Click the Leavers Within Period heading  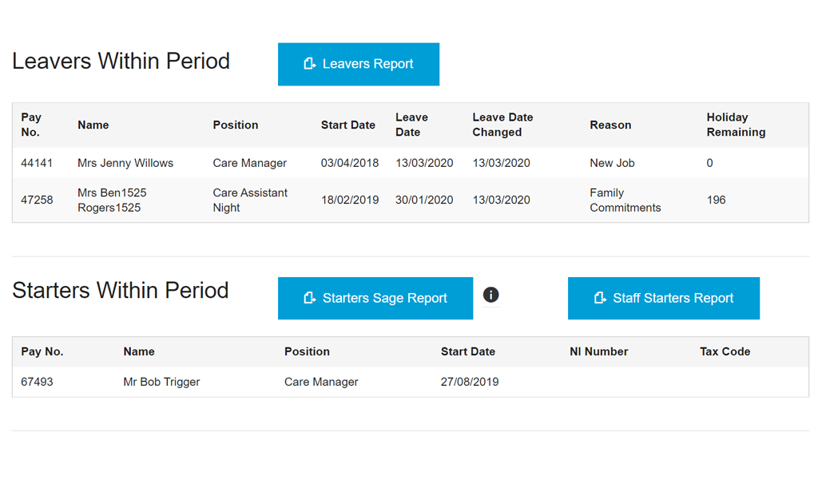121,61
